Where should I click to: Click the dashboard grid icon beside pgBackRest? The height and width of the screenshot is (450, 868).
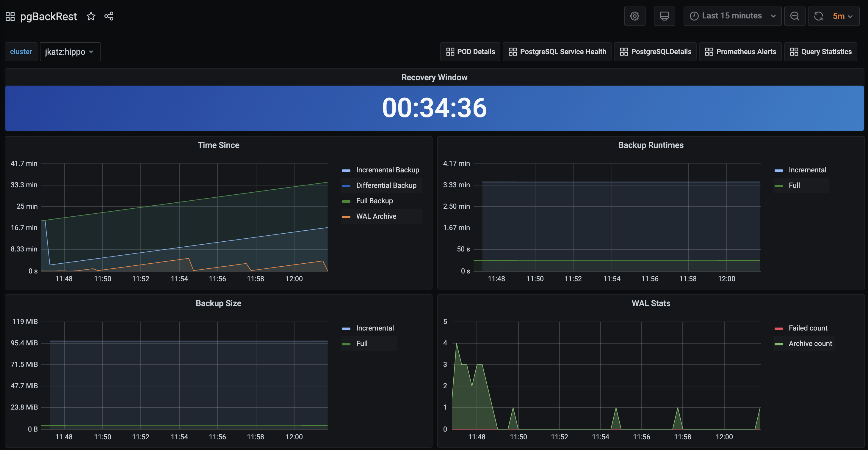10,16
